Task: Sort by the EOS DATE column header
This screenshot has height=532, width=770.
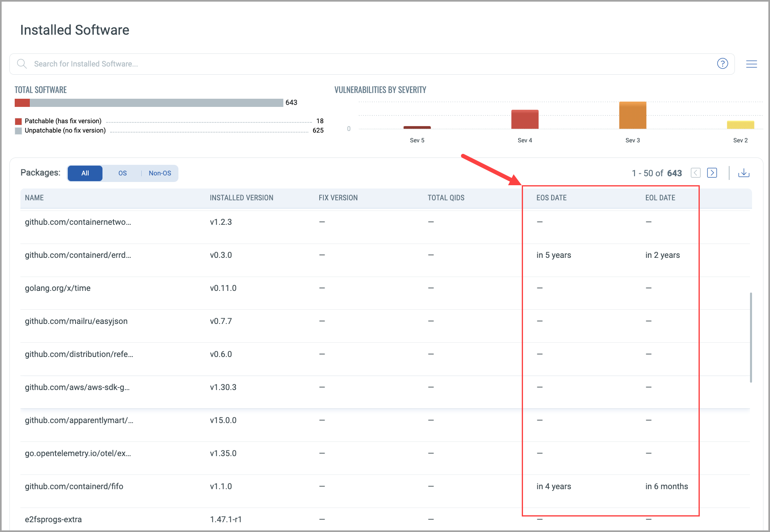Action: pos(551,198)
